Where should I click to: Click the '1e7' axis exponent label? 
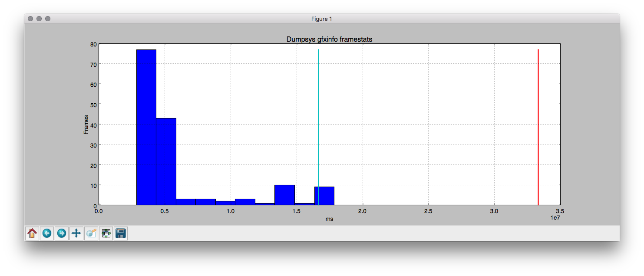(555, 218)
